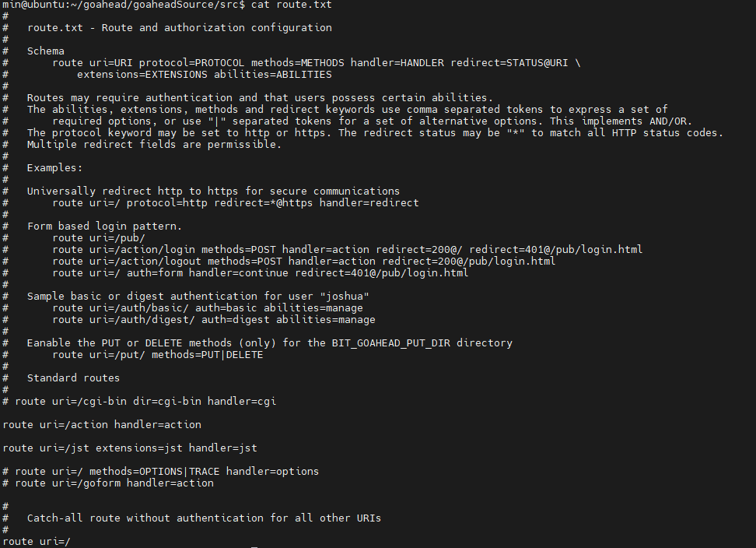Click the '/auth/basic/' route line

point(207,308)
